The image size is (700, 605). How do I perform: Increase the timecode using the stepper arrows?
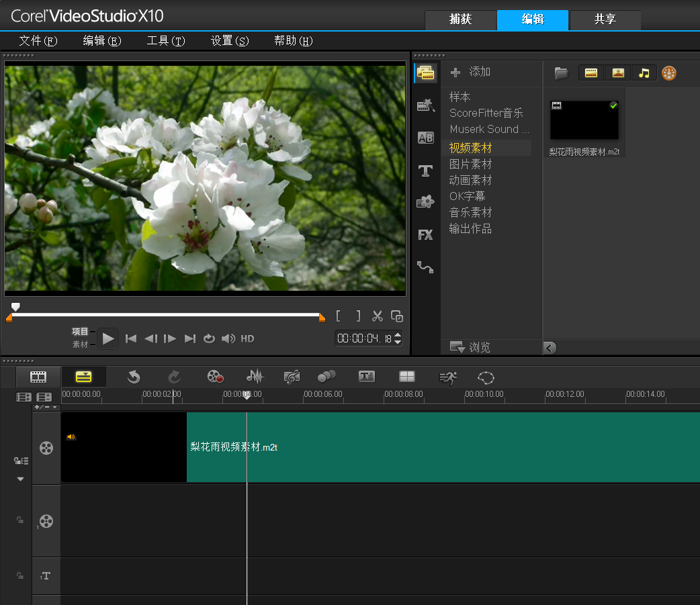(398, 334)
